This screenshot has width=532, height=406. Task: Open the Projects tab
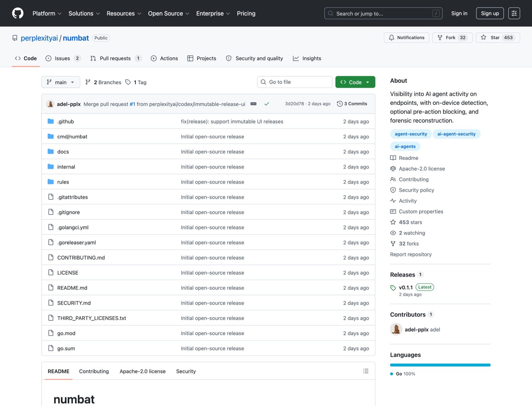[202, 58]
